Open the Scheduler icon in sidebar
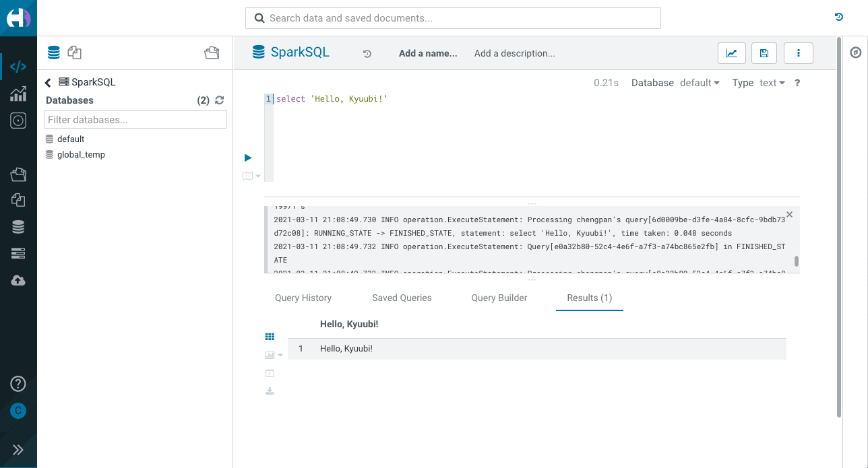The image size is (868, 468). (18, 121)
